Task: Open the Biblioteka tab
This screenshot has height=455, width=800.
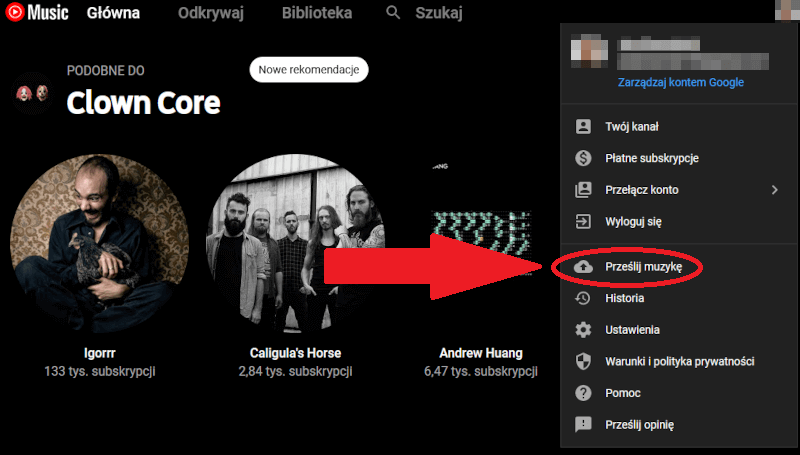Action: 317,13
